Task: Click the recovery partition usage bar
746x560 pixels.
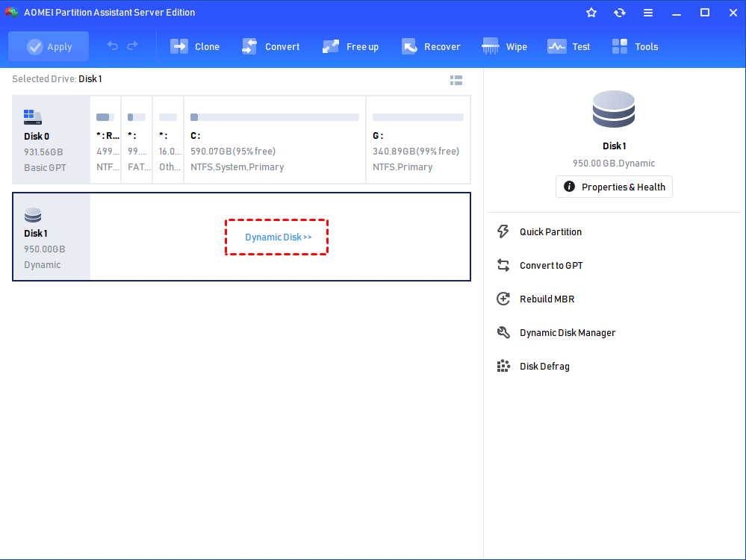Action: (105, 117)
